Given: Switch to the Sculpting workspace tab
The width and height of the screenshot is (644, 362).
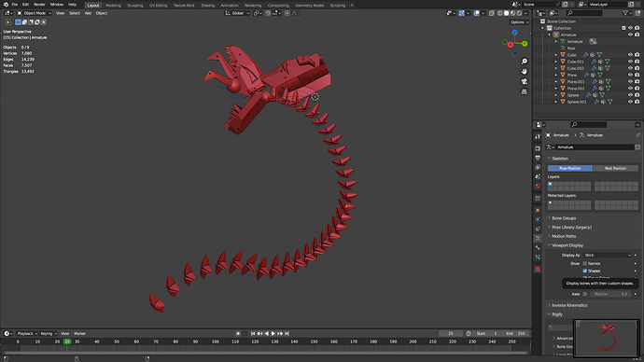Looking at the screenshot, I should coord(134,6).
